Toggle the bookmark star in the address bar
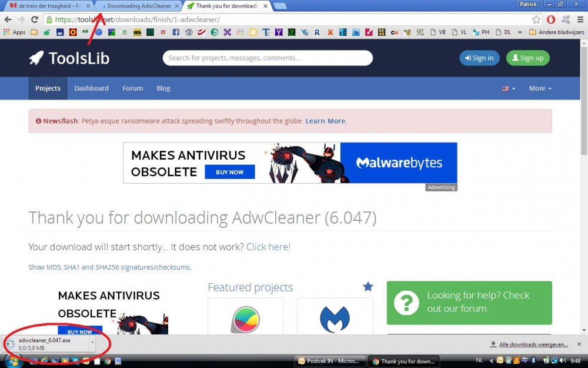The width and height of the screenshot is (588, 368). tap(536, 18)
